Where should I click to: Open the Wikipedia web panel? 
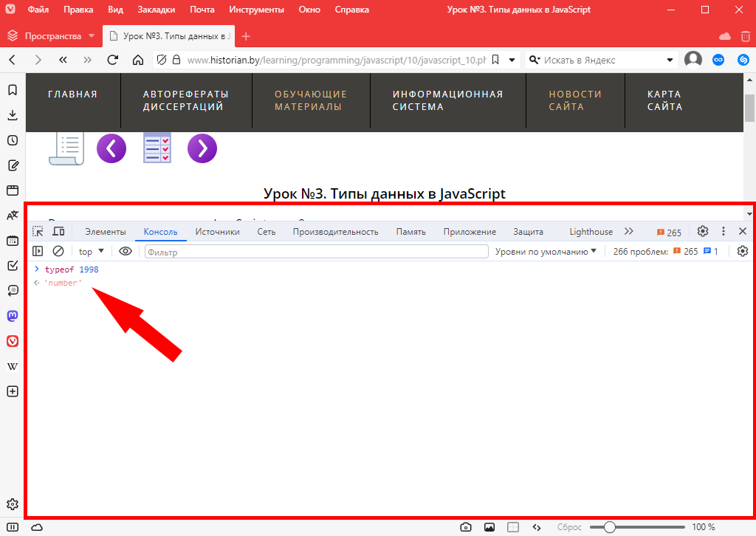(12, 366)
